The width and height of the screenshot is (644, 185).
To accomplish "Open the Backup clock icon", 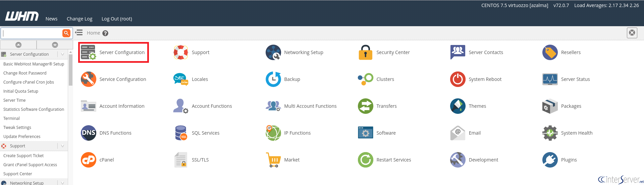I will [273, 79].
